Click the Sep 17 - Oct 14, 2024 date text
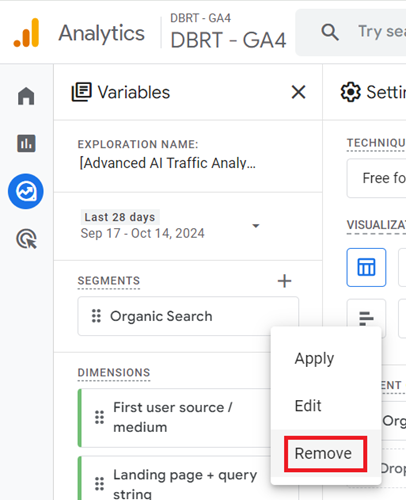This screenshot has width=406, height=500. (142, 233)
